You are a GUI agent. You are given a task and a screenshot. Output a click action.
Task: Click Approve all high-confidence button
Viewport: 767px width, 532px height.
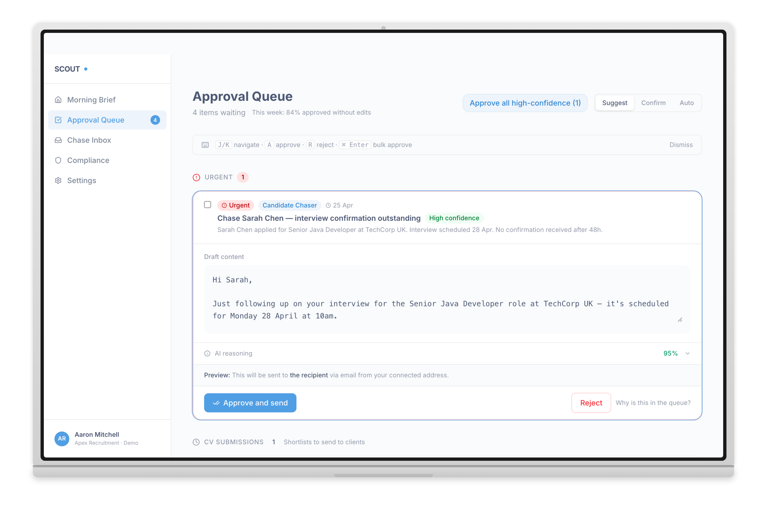click(525, 103)
